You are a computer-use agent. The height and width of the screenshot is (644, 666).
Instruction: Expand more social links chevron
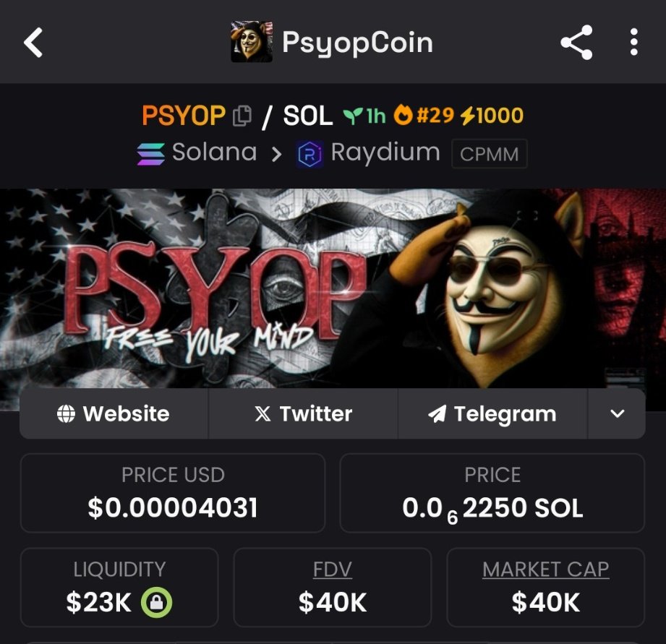tap(617, 413)
